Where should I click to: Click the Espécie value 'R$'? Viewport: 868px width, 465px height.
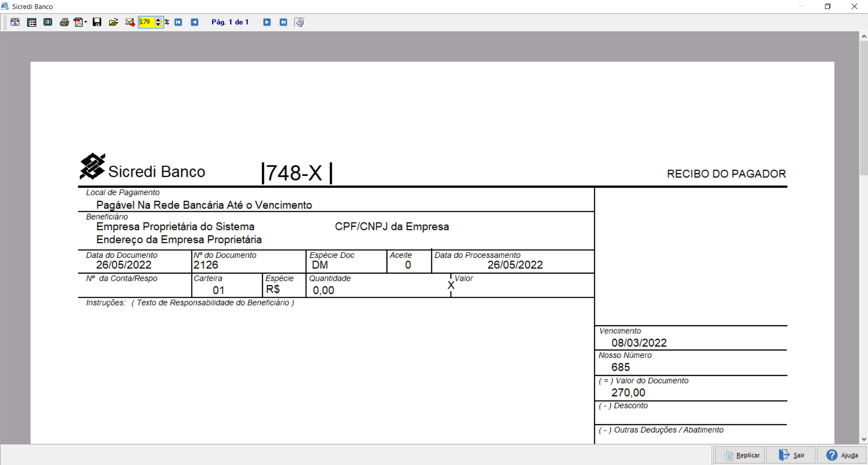pyautogui.click(x=273, y=289)
